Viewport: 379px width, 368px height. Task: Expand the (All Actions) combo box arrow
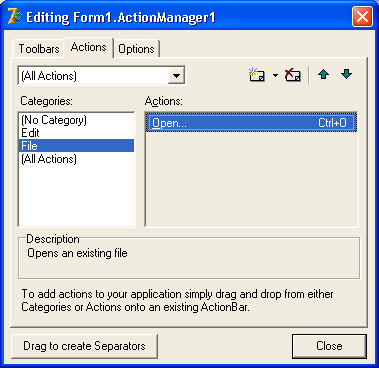point(176,76)
